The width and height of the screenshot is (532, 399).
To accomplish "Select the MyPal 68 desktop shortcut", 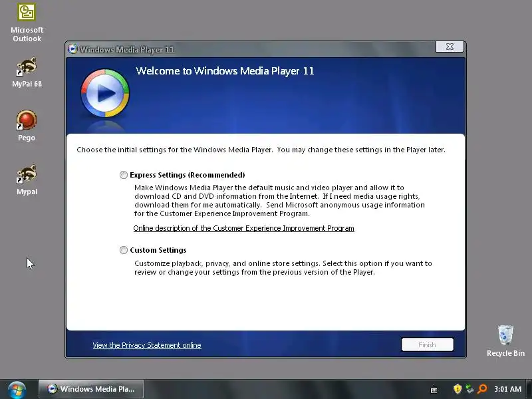I will pyautogui.click(x=27, y=72).
